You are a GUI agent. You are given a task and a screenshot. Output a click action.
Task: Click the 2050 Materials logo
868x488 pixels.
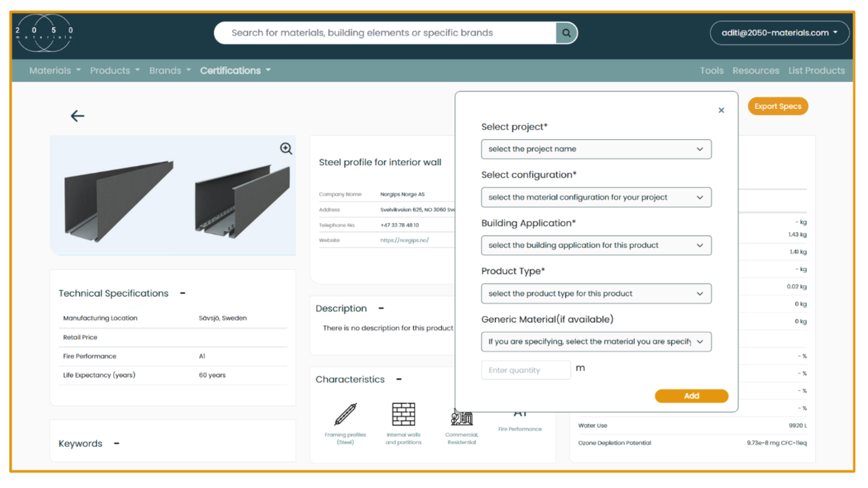(x=44, y=33)
